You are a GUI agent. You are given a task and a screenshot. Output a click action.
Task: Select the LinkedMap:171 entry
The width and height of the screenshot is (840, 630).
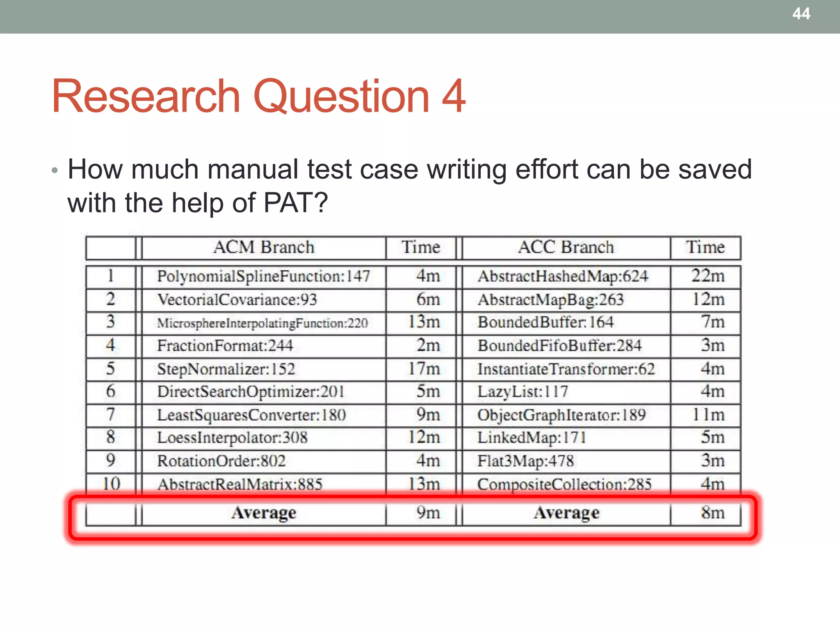point(532,438)
